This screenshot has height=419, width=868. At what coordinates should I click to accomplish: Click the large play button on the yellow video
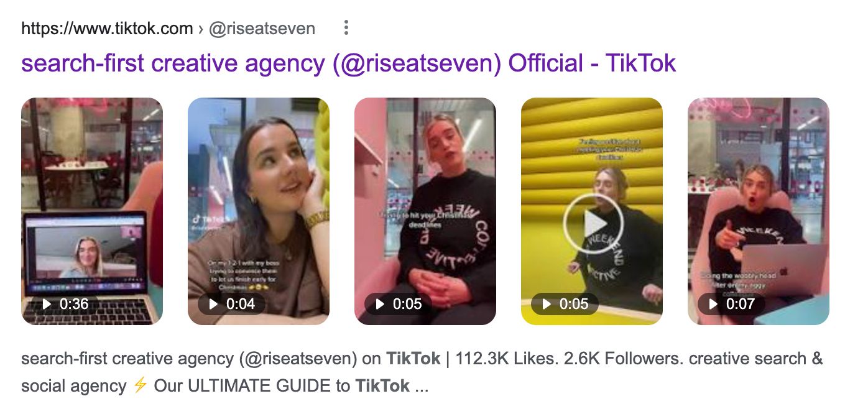tap(591, 224)
